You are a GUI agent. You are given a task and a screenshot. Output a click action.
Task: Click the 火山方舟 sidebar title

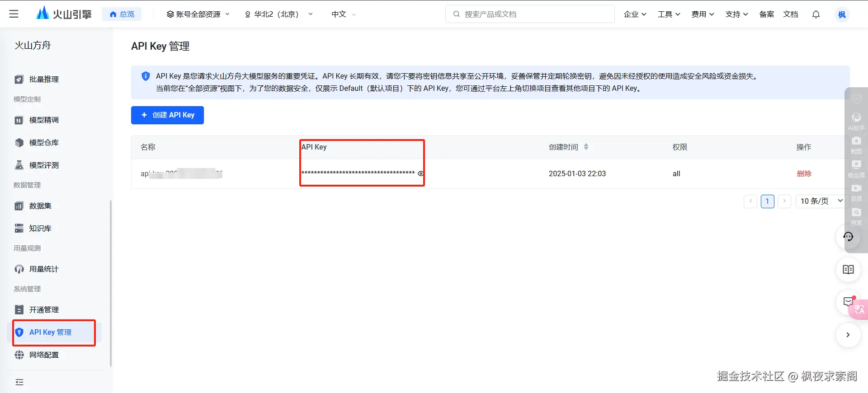tap(33, 45)
